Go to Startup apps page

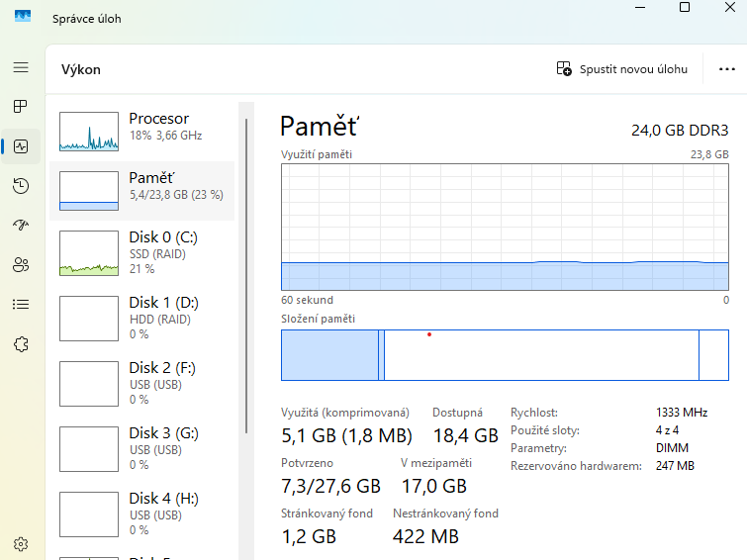(x=21, y=226)
